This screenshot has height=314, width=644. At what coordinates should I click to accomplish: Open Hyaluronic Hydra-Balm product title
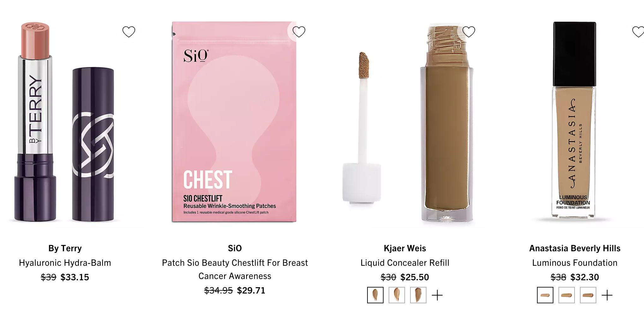pyautogui.click(x=65, y=263)
